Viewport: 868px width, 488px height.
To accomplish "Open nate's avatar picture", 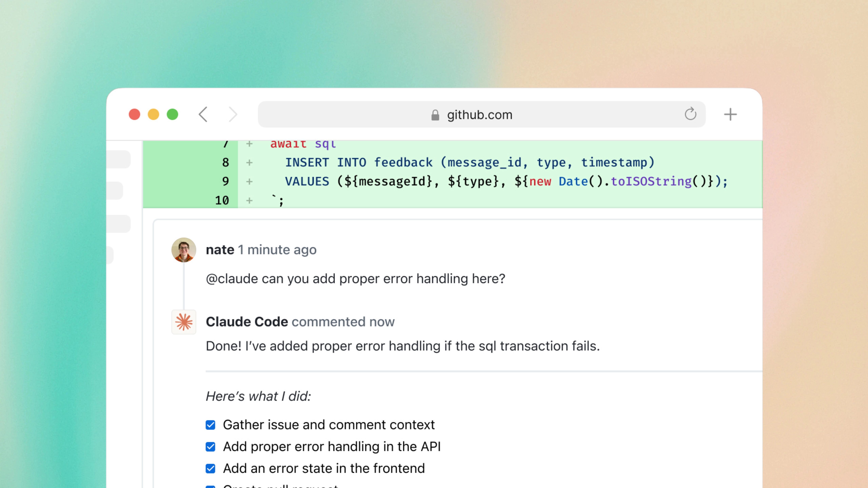I will point(184,250).
